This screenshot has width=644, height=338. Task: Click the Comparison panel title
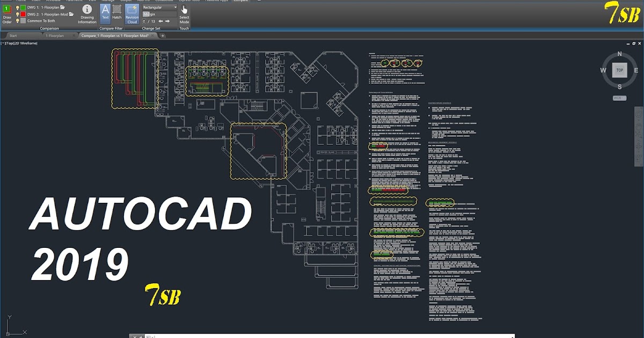pos(49,28)
